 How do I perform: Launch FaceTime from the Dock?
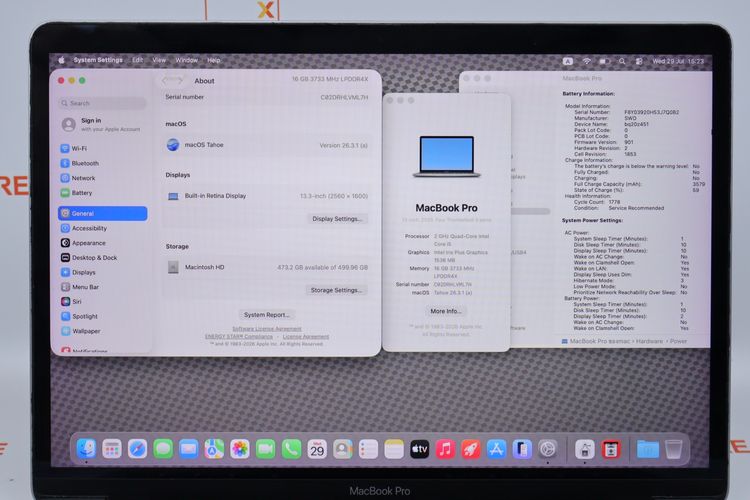[265, 449]
